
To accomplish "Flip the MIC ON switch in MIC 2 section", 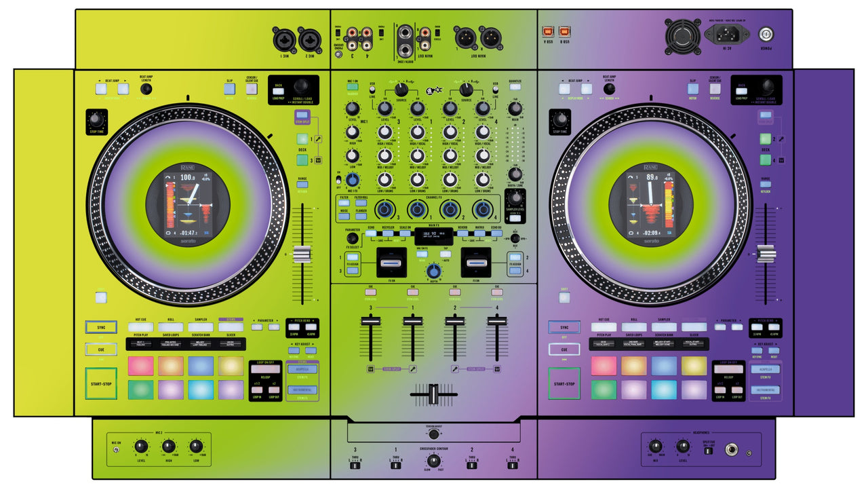I will pos(117,449).
